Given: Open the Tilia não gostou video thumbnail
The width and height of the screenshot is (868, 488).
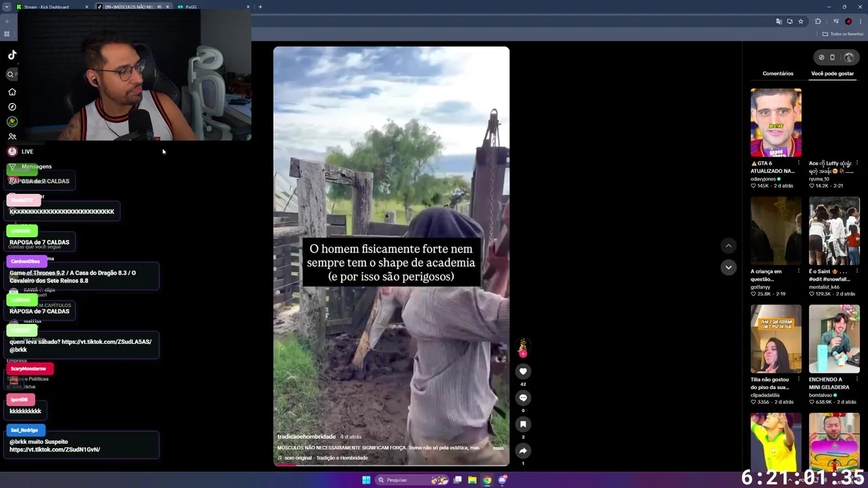Looking at the screenshot, I should click(x=776, y=339).
